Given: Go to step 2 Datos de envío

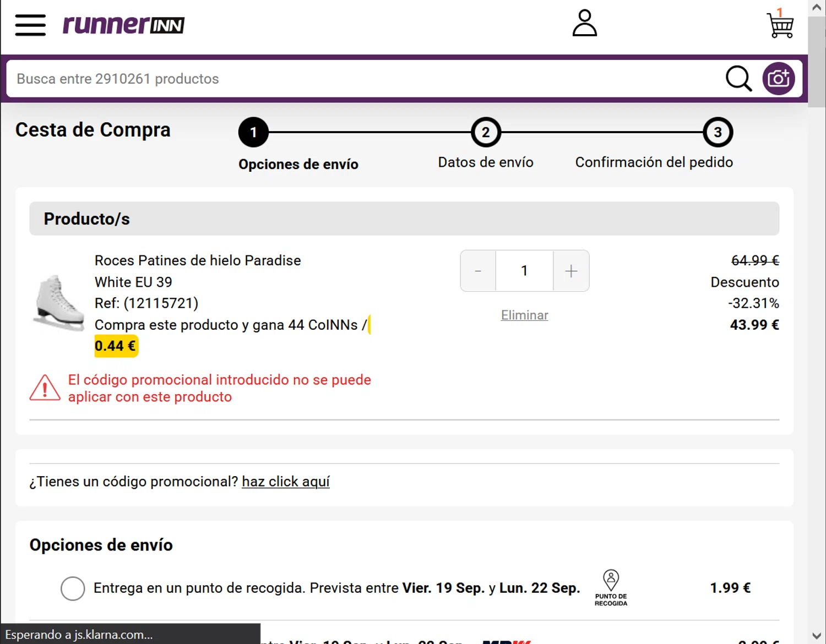Looking at the screenshot, I should point(486,132).
